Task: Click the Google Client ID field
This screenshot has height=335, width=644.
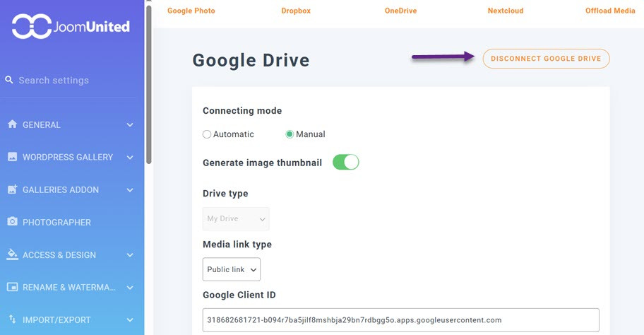Action: [400, 319]
